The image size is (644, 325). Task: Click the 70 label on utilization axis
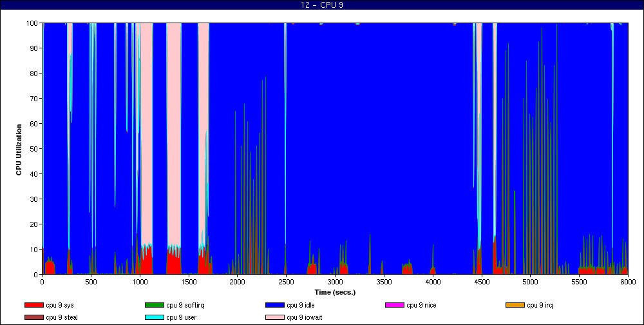[34, 98]
